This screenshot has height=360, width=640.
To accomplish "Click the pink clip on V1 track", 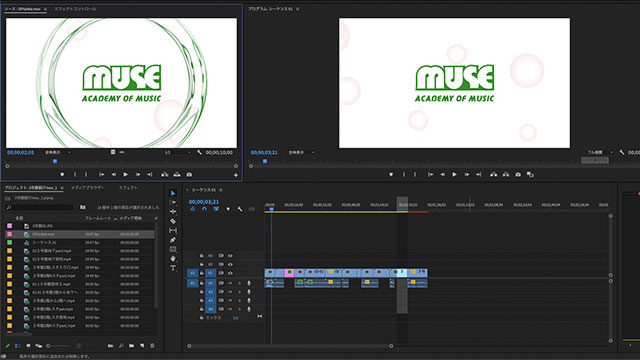I will pyautogui.click(x=289, y=273).
